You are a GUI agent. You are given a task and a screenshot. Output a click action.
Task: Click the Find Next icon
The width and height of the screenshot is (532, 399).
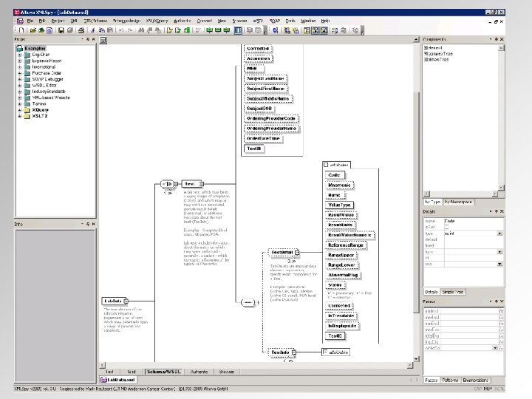[149, 30]
